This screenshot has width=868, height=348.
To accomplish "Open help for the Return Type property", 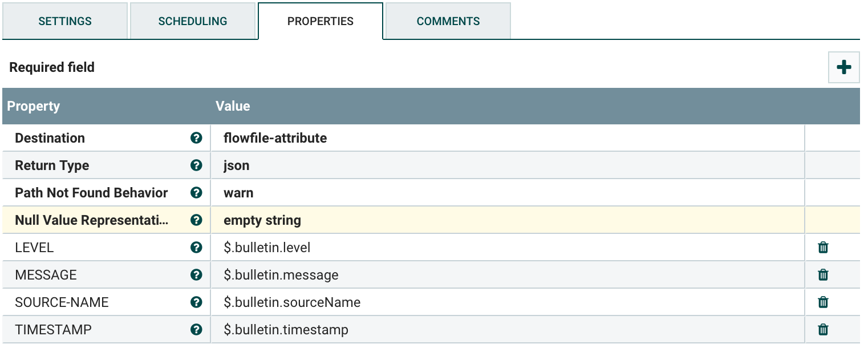I will (x=196, y=165).
